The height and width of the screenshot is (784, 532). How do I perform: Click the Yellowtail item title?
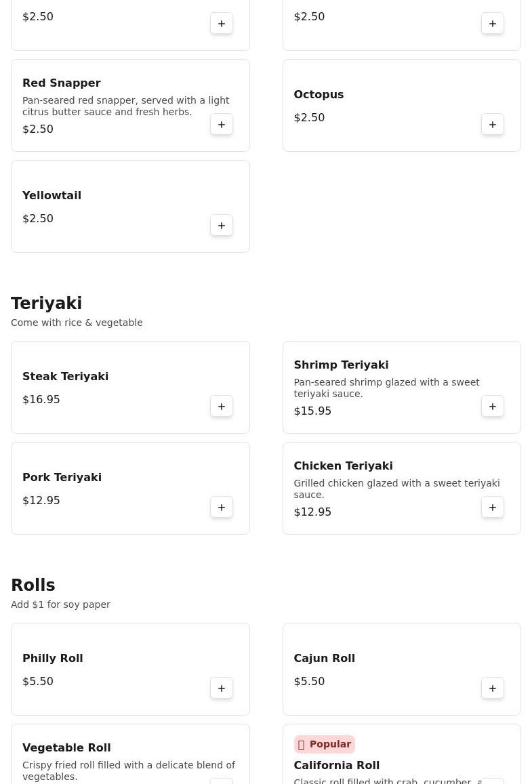click(52, 195)
